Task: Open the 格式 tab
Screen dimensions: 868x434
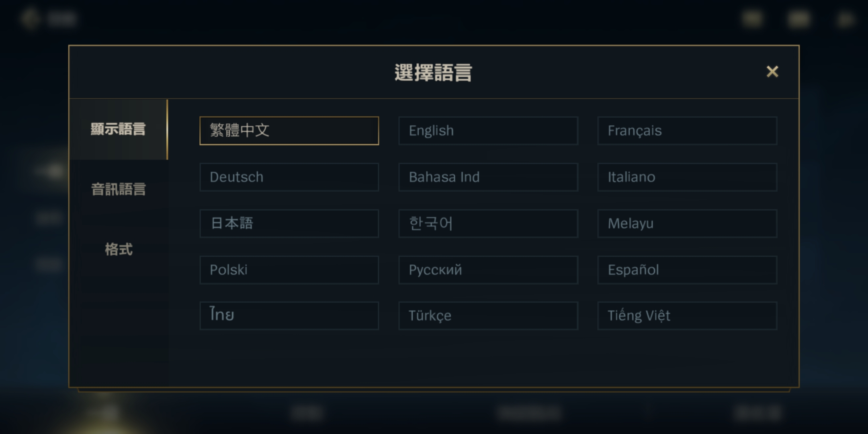Action: coord(118,250)
